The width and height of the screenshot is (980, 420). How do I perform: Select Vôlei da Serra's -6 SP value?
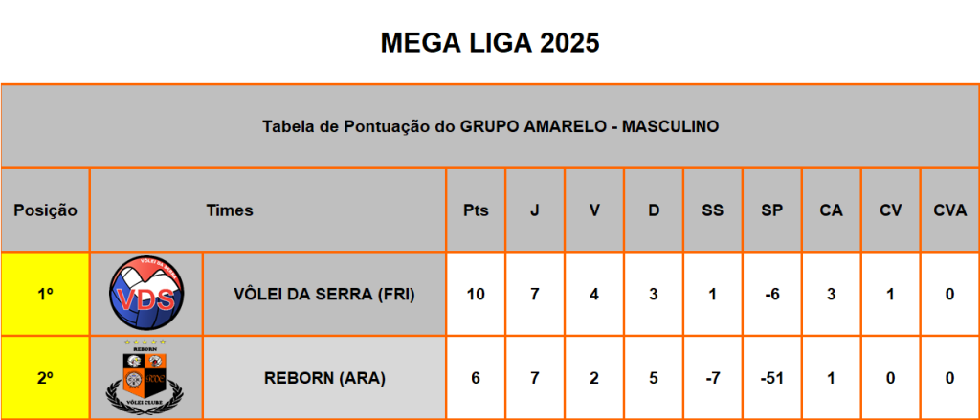[772, 294]
